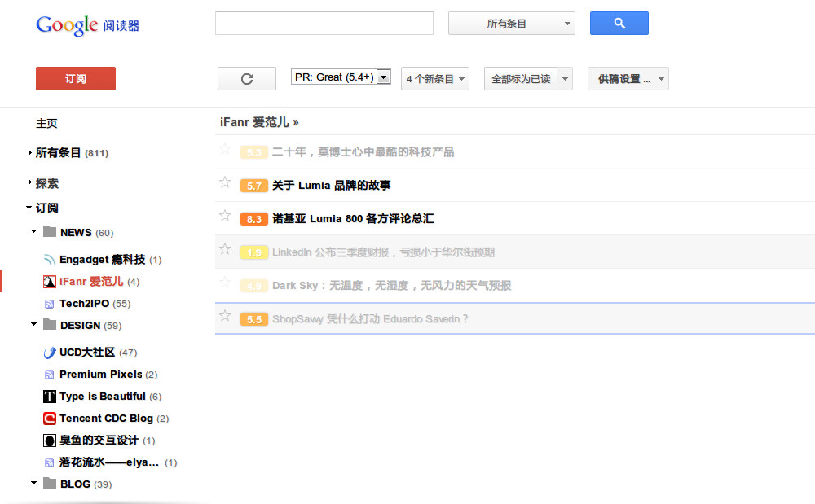This screenshot has width=815, height=504.
Task: Click the 5.5 PostRank score badge
Action: 254,319
